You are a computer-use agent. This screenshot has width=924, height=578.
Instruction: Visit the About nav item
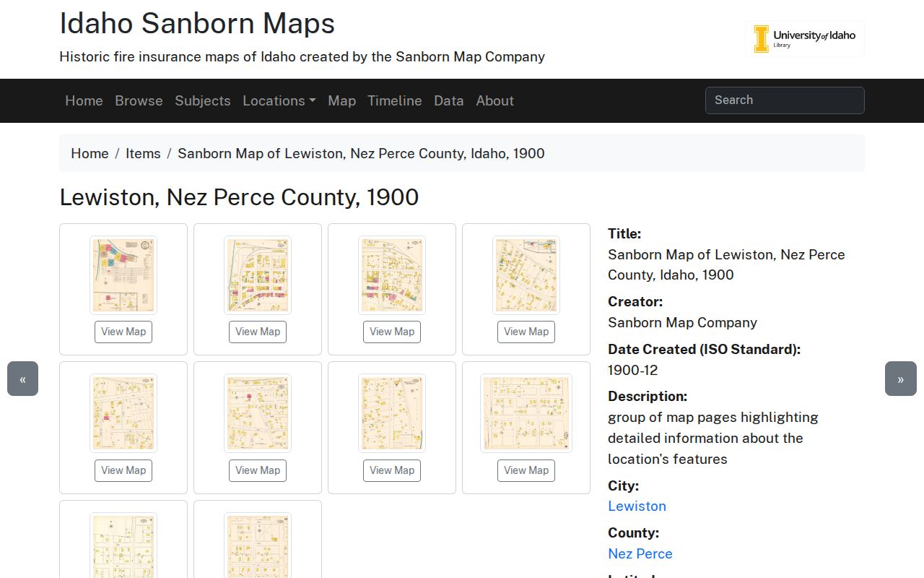tap(495, 100)
